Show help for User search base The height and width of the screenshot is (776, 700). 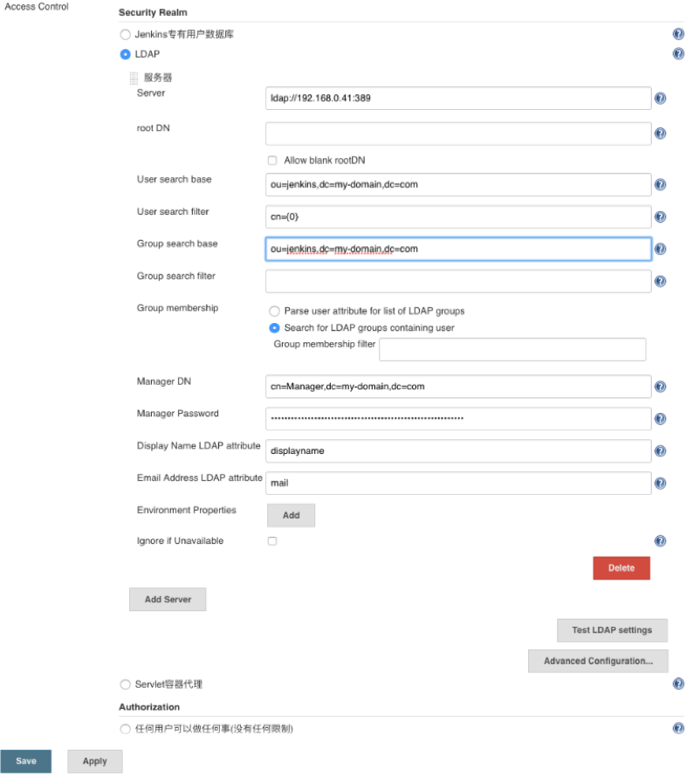(660, 185)
